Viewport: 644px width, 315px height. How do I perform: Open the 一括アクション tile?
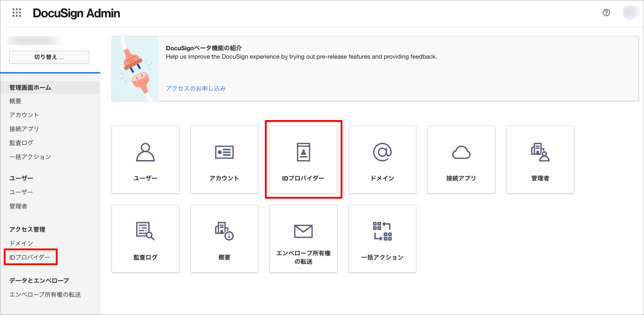pos(382,239)
